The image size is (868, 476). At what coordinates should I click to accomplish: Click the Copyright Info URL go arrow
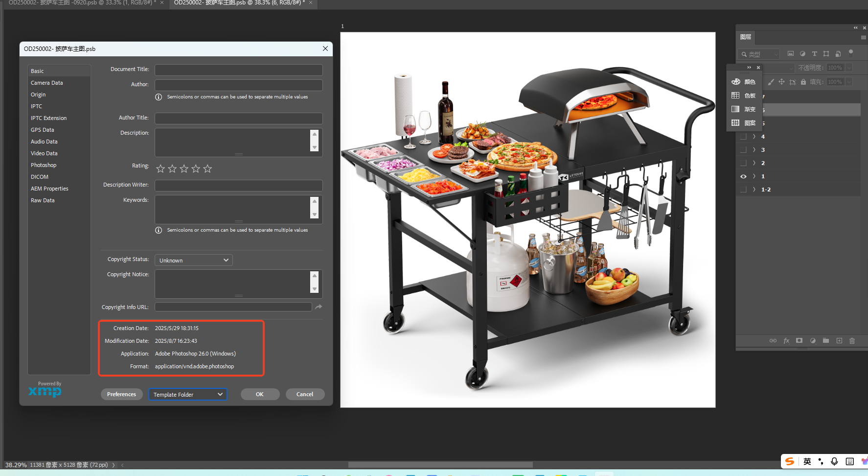(319, 307)
